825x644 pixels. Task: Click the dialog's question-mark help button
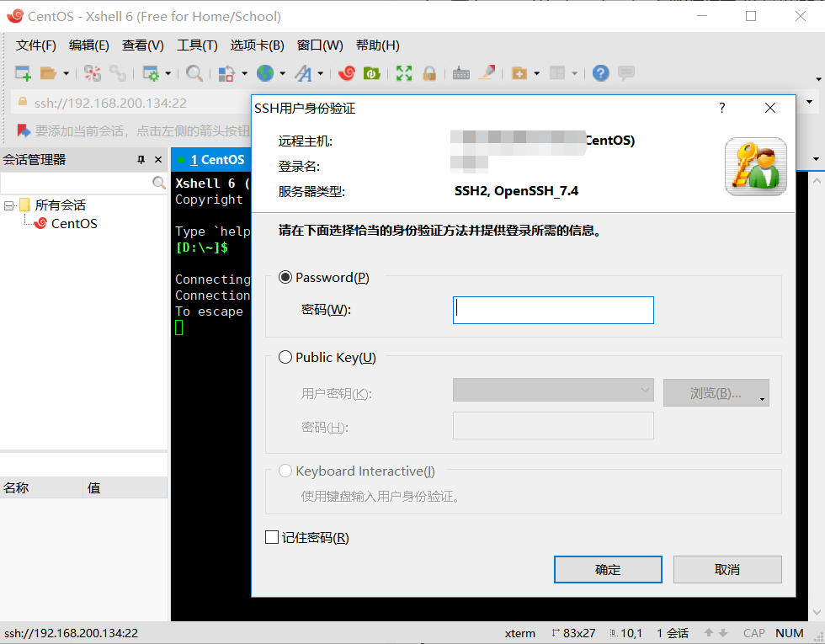[x=722, y=108]
